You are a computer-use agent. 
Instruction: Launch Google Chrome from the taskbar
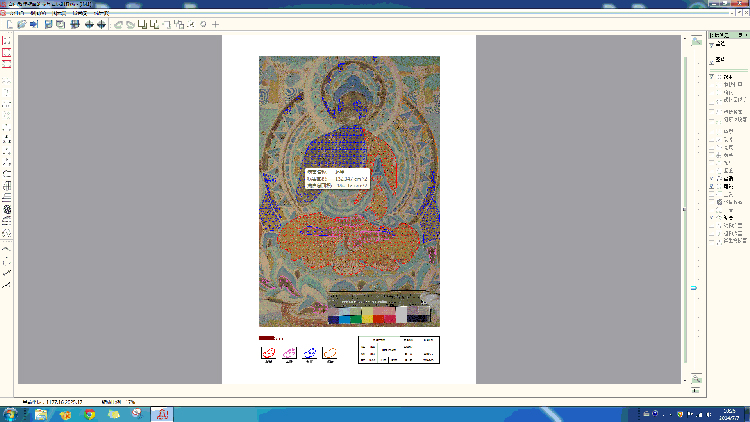point(89,414)
